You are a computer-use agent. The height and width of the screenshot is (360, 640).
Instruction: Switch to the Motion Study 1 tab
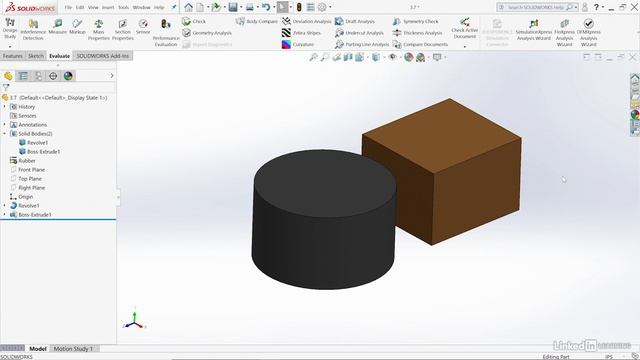(x=73, y=349)
